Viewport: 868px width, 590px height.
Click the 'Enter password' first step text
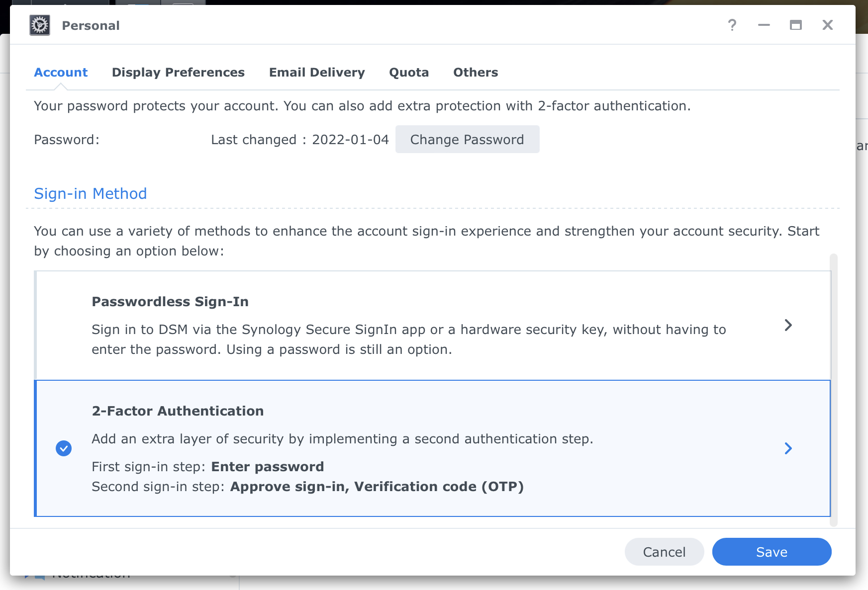pos(268,467)
